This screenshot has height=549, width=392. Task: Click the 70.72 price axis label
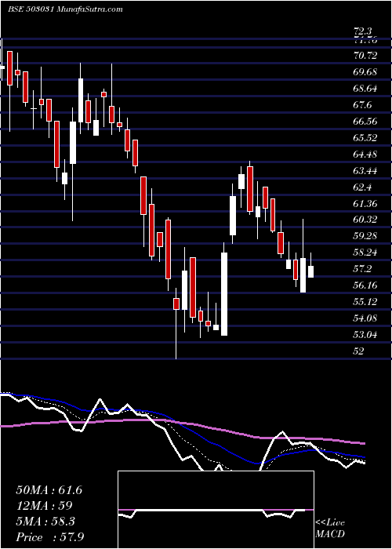366,56
